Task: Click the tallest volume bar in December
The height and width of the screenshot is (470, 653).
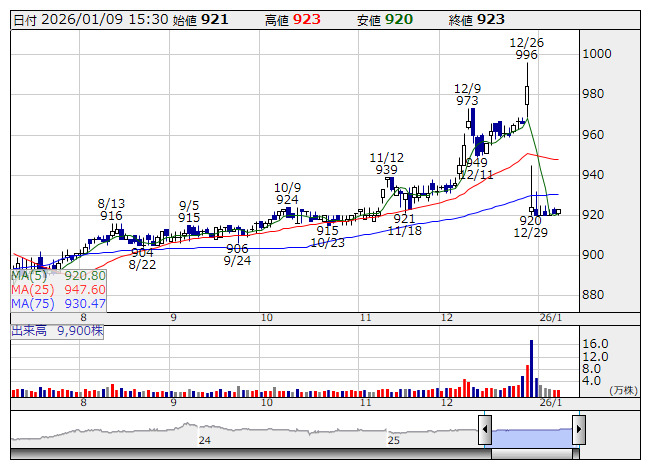Action: pos(531,368)
